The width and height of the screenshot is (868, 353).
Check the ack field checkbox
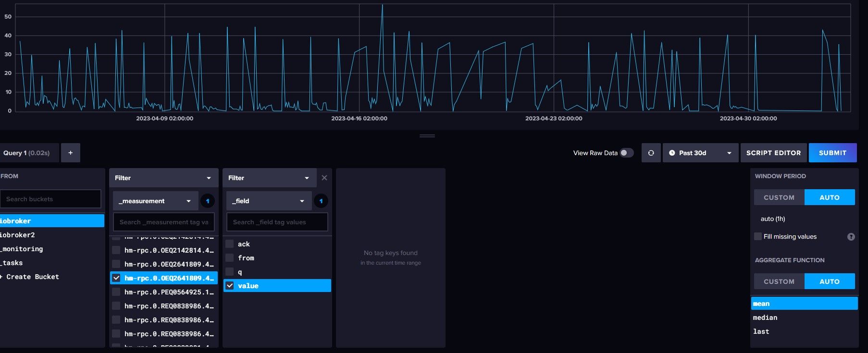click(230, 244)
